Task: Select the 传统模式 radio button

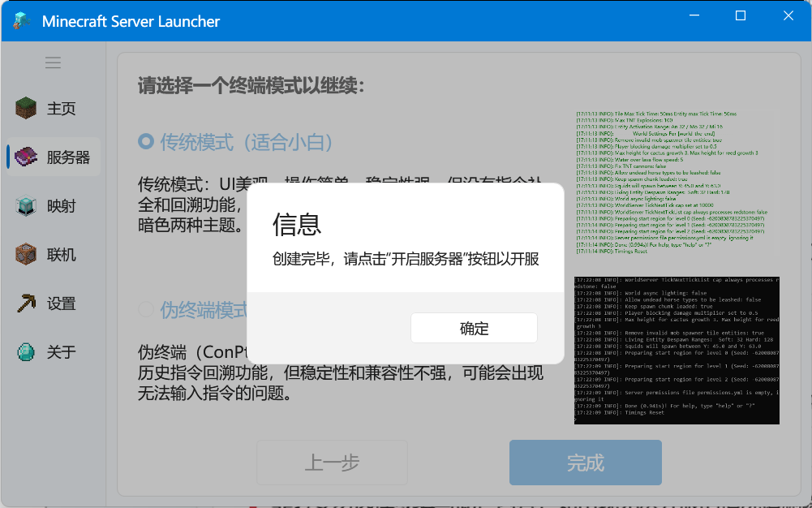Action: coord(146,142)
